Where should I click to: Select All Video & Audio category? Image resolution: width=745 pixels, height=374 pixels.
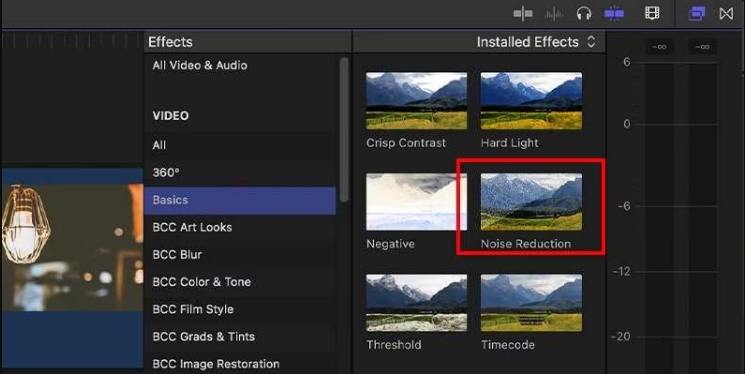pos(240,65)
